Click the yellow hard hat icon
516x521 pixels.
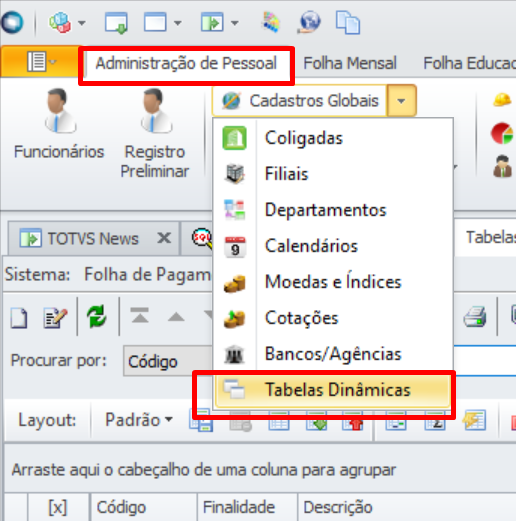pos(502,99)
